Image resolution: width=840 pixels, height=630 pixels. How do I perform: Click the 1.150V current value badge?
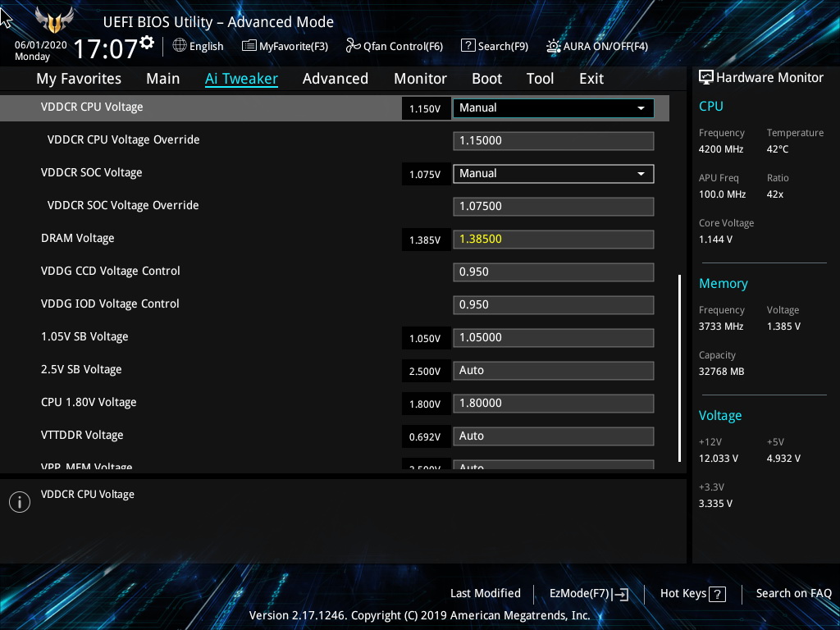(425, 109)
